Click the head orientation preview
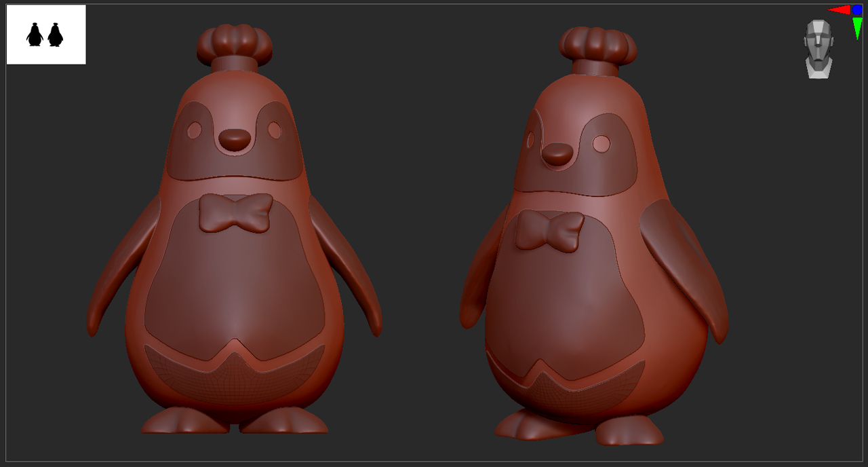Image resolution: width=868 pixels, height=467 pixels. click(819, 49)
